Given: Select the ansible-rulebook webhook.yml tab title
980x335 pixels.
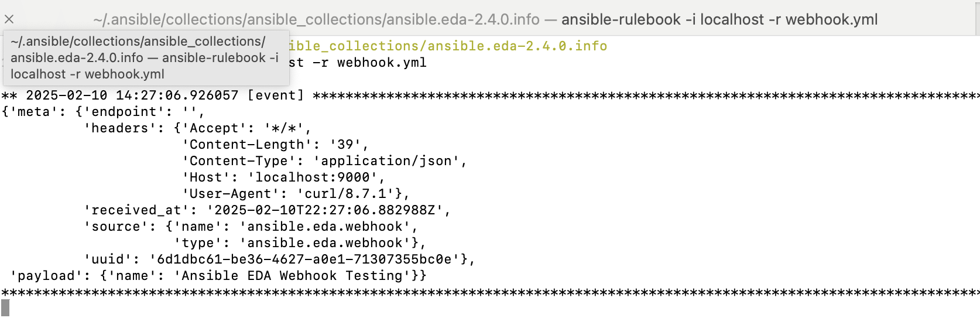Looking at the screenshot, I should [x=485, y=19].
